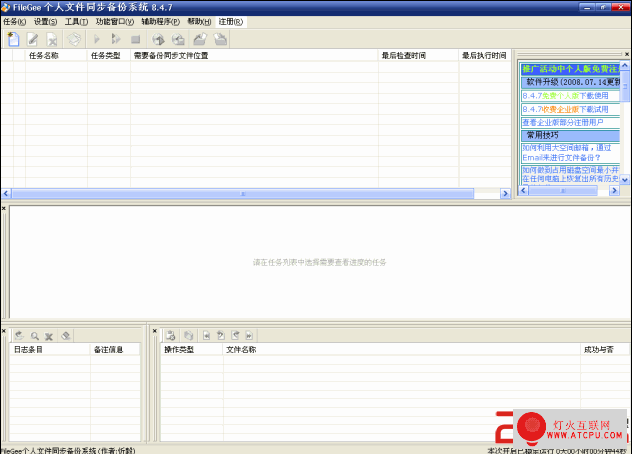Click the 日志条目 column header
632x454 pixels.
(50, 350)
